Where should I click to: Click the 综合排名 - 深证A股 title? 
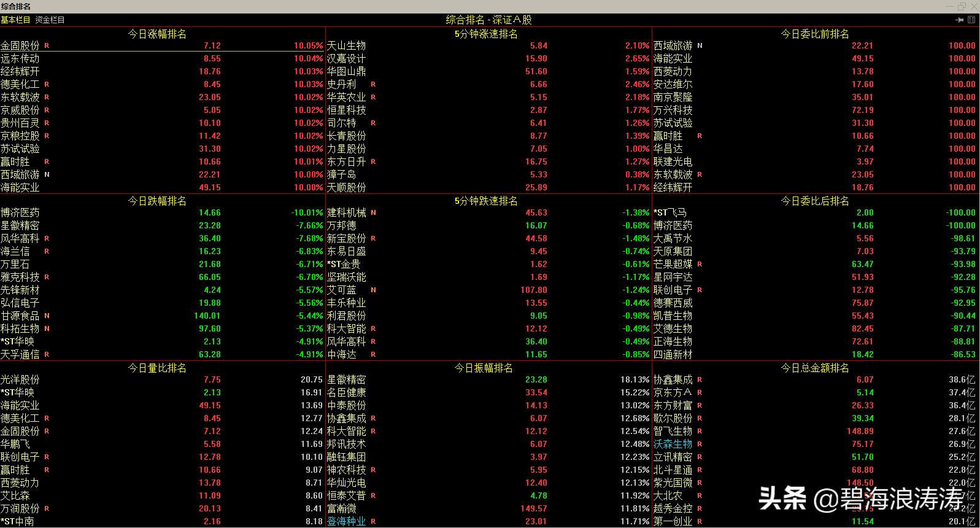tap(488, 20)
